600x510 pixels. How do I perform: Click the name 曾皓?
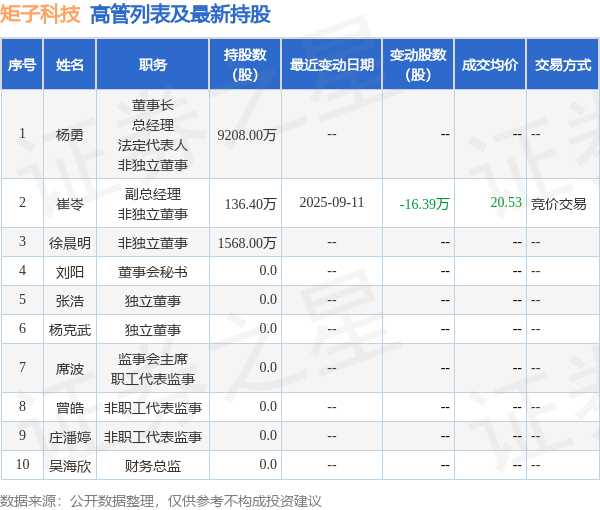coord(70,408)
